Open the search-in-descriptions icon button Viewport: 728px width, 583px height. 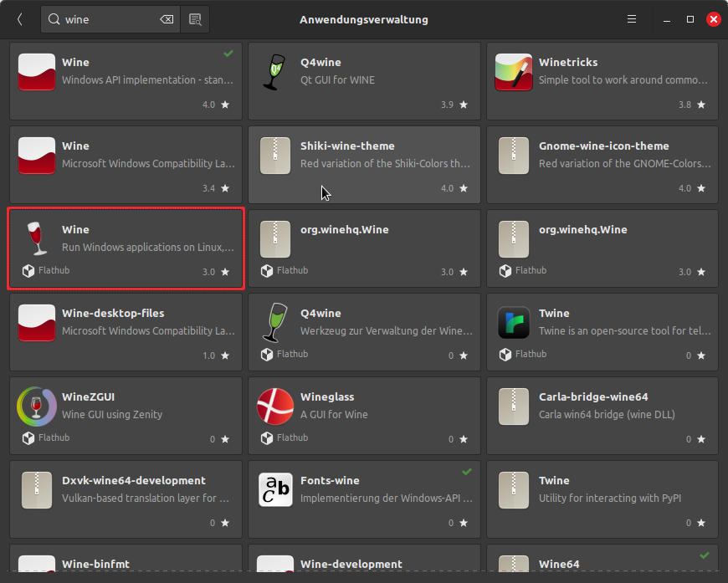pyautogui.click(x=195, y=19)
